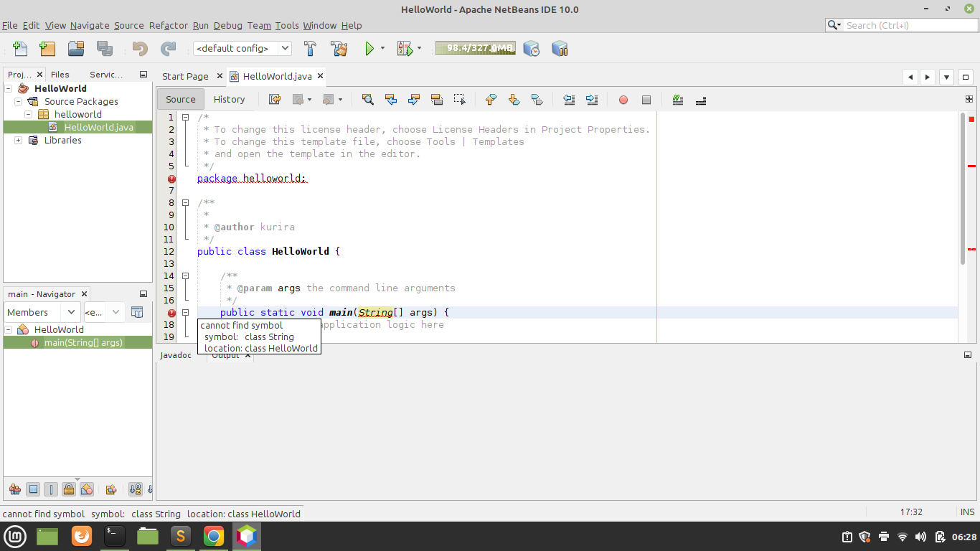
Task: Collapse the helloworld package node
Action: coord(29,114)
